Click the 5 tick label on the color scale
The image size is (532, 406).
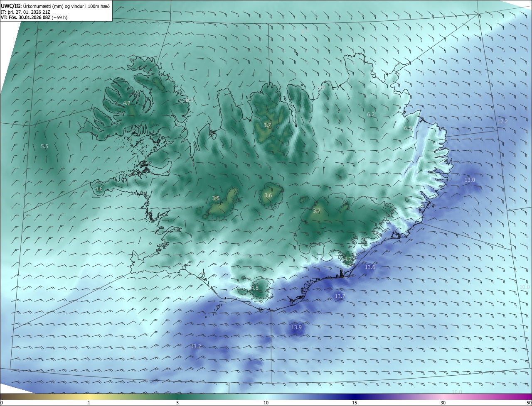pyautogui.click(x=177, y=403)
